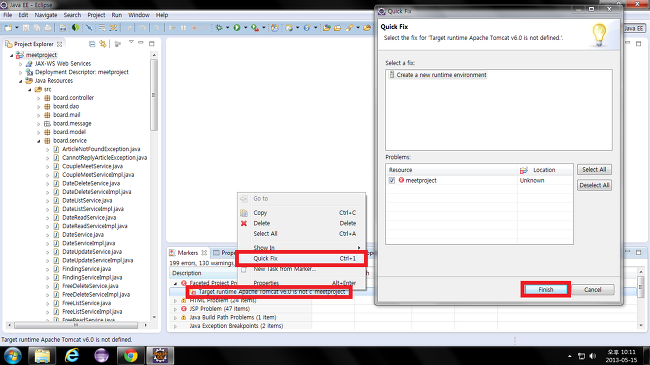Viewport: 650px width, 365px height.
Task: Open the Eclipse taskbar icon
Action: coord(102,356)
